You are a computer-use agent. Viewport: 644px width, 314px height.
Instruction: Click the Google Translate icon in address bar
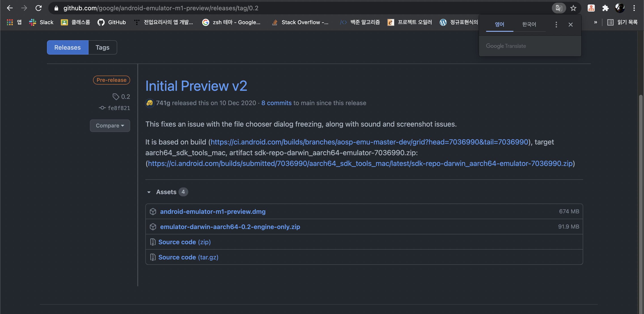point(559,8)
